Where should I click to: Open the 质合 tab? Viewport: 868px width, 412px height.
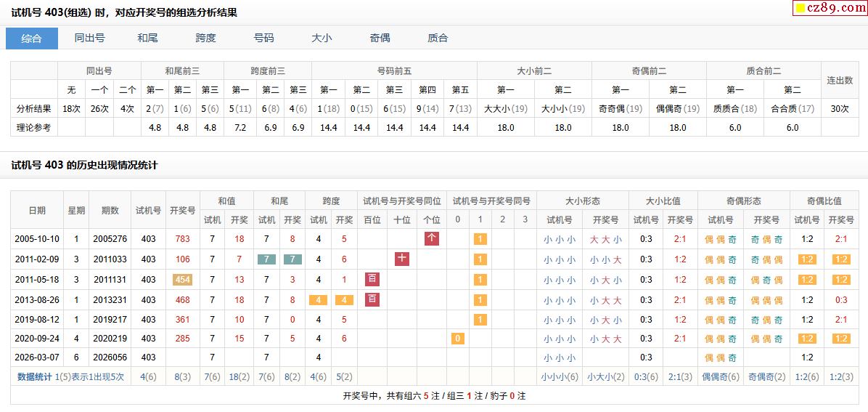tap(438, 39)
